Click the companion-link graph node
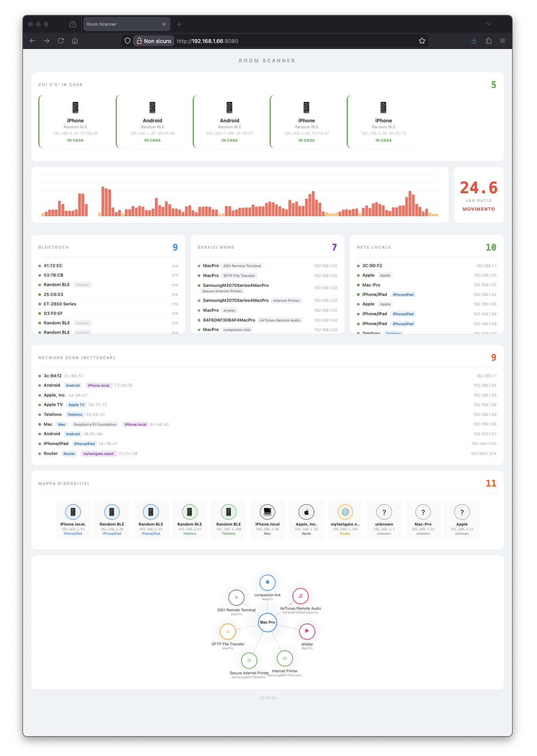The image size is (537, 756). [267, 582]
